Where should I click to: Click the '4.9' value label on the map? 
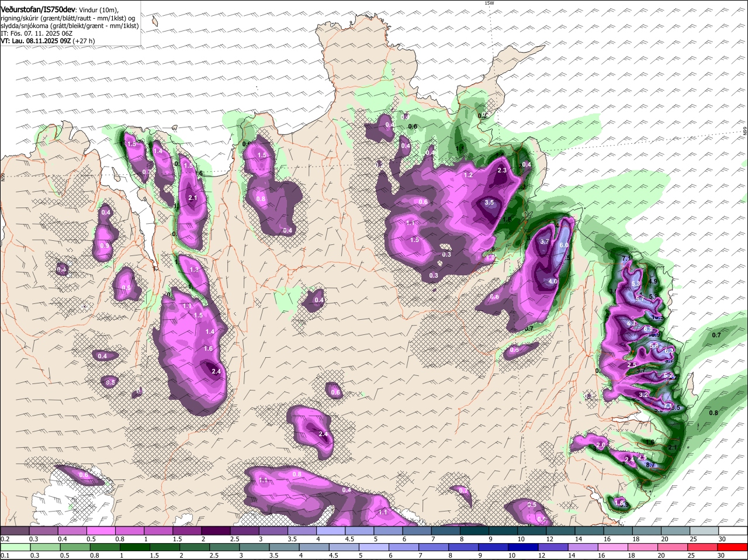pos(653,282)
